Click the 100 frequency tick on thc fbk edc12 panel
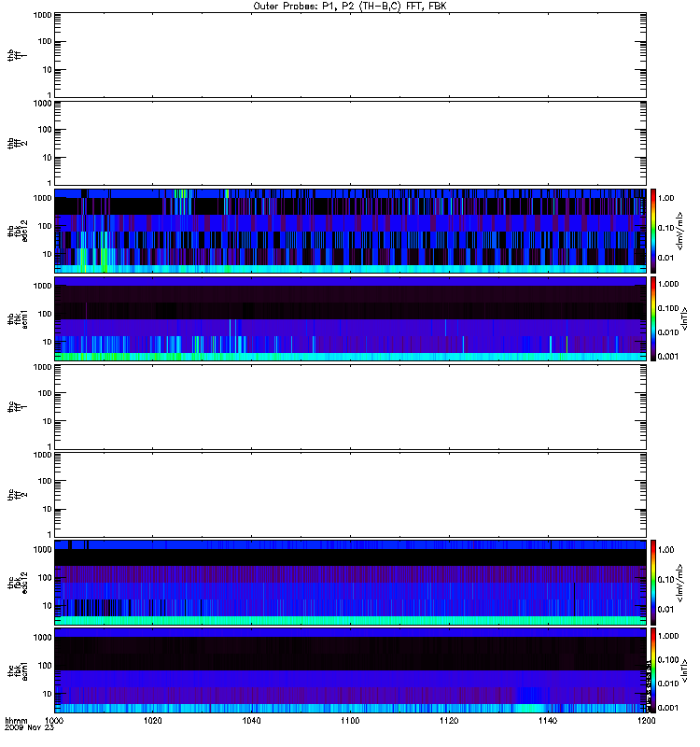700x747 pixels. pyautogui.click(x=45, y=578)
